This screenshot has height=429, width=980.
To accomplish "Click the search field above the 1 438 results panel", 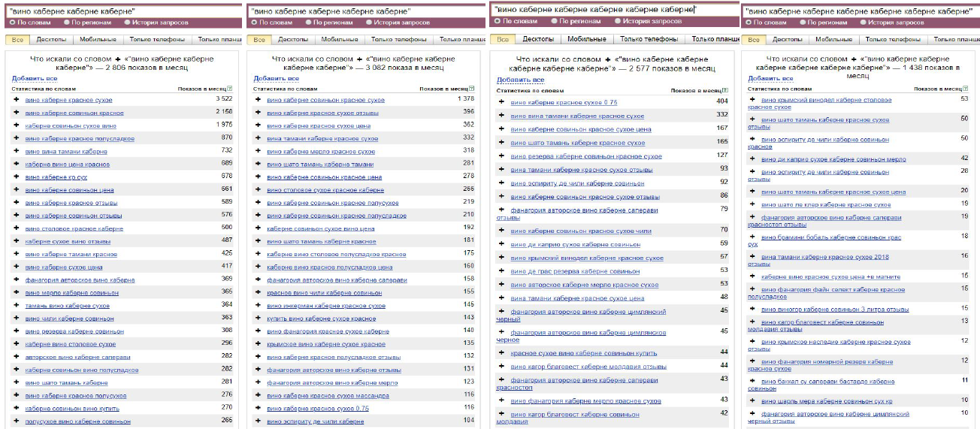I will (857, 11).
